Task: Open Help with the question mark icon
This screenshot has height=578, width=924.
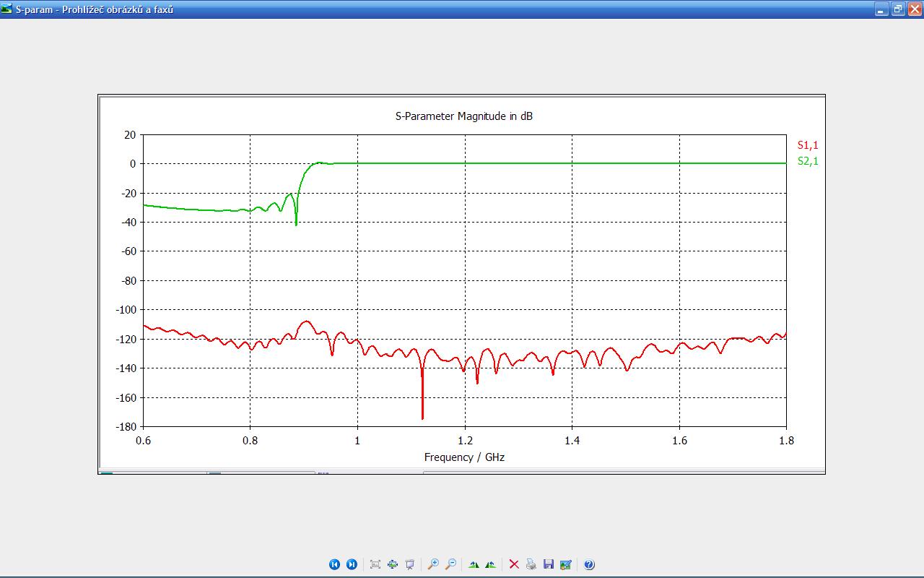Action: [x=589, y=564]
